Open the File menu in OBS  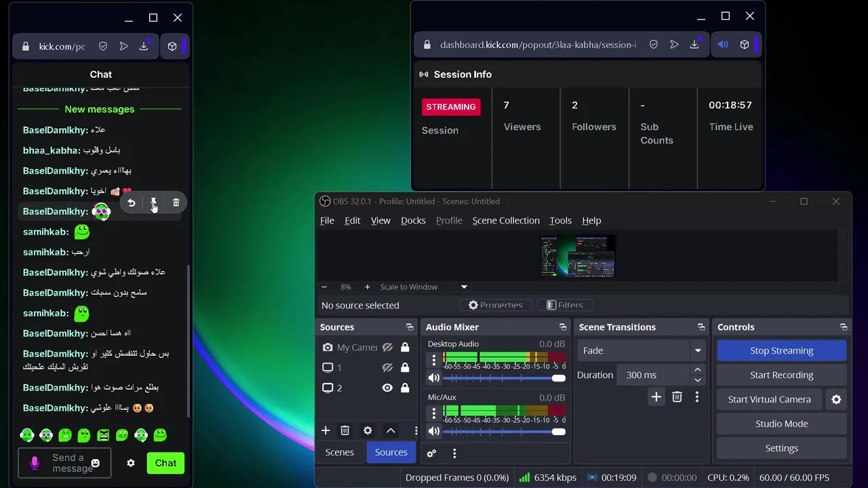[x=327, y=221]
